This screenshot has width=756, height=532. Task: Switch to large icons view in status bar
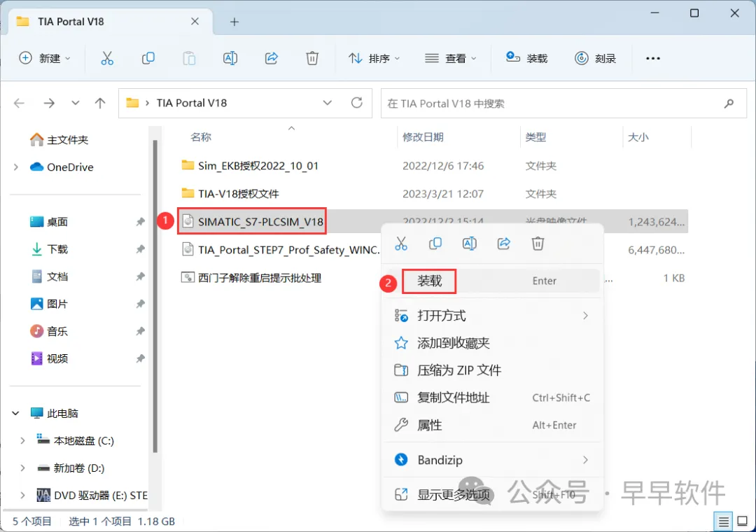point(743,521)
